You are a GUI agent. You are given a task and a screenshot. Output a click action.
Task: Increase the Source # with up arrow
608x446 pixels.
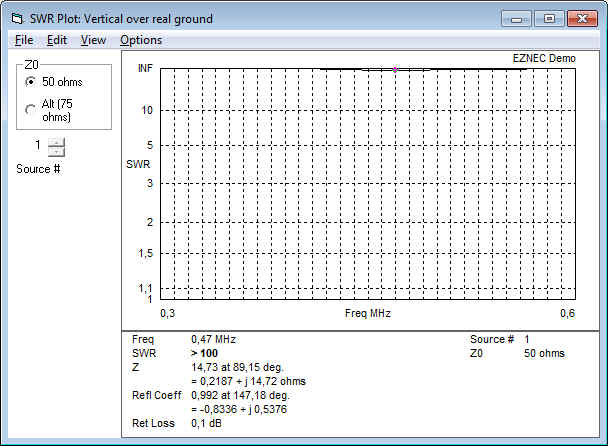(x=57, y=142)
